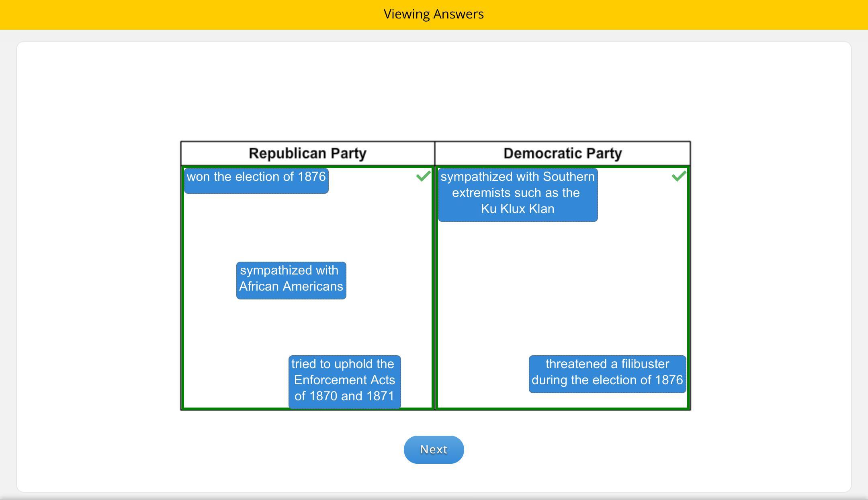Click empty space inside the Democratic drop zone
This screenshot has width=868, height=500.
coord(563,289)
